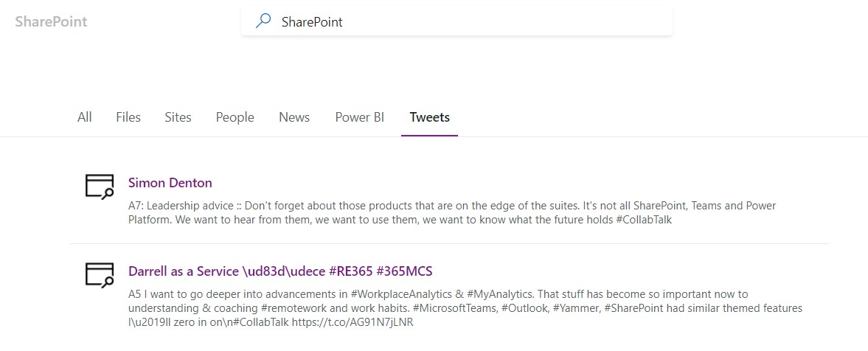Click the result icon beside Simon Denton
Viewport: 868px width, 351px height.
coord(99,187)
